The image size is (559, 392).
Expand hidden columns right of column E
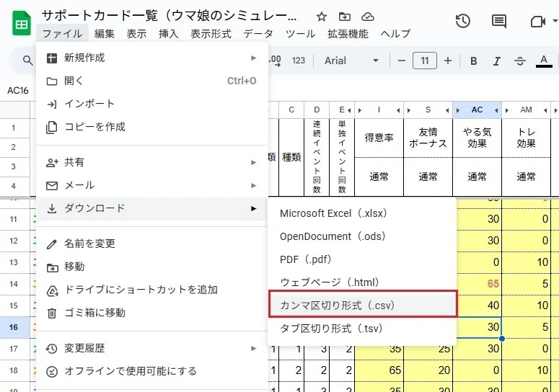pos(349,110)
